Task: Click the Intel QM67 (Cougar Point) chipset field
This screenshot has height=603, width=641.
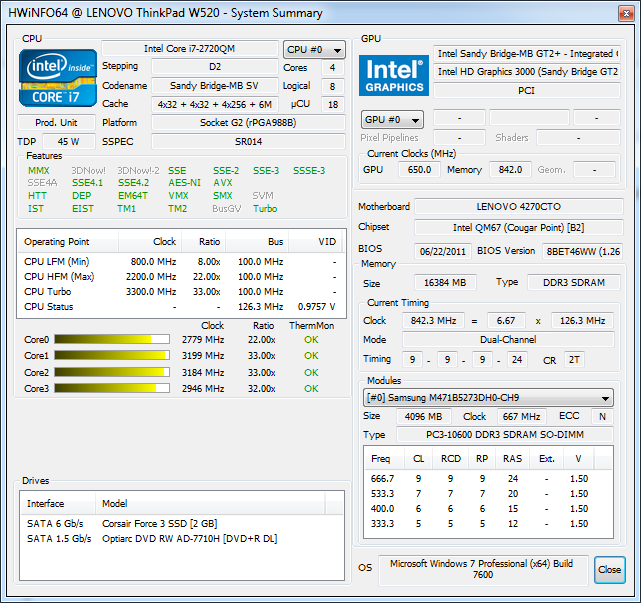Action: point(519,227)
